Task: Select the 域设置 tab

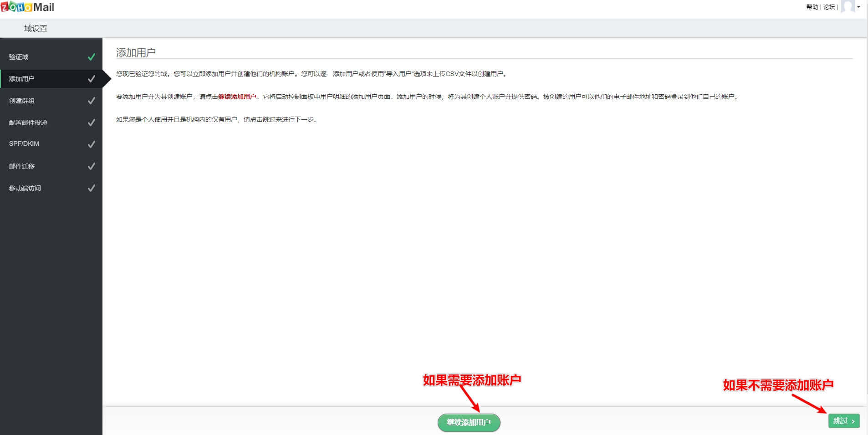Action: pyautogui.click(x=35, y=28)
